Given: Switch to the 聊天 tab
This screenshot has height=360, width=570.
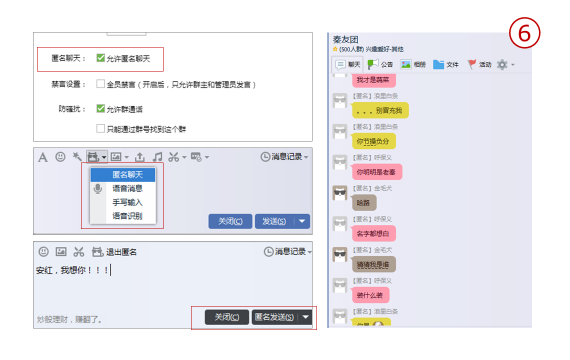Looking at the screenshot, I should coord(348,65).
